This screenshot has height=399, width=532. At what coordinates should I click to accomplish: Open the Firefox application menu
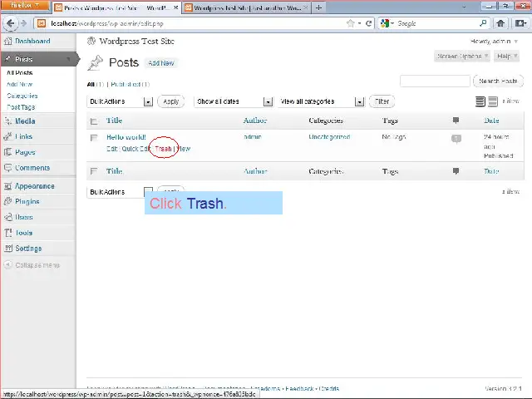click(x=25, y=6)
